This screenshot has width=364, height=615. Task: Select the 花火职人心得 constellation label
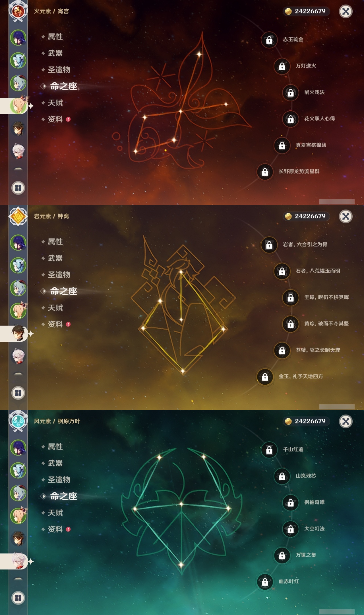319,118
